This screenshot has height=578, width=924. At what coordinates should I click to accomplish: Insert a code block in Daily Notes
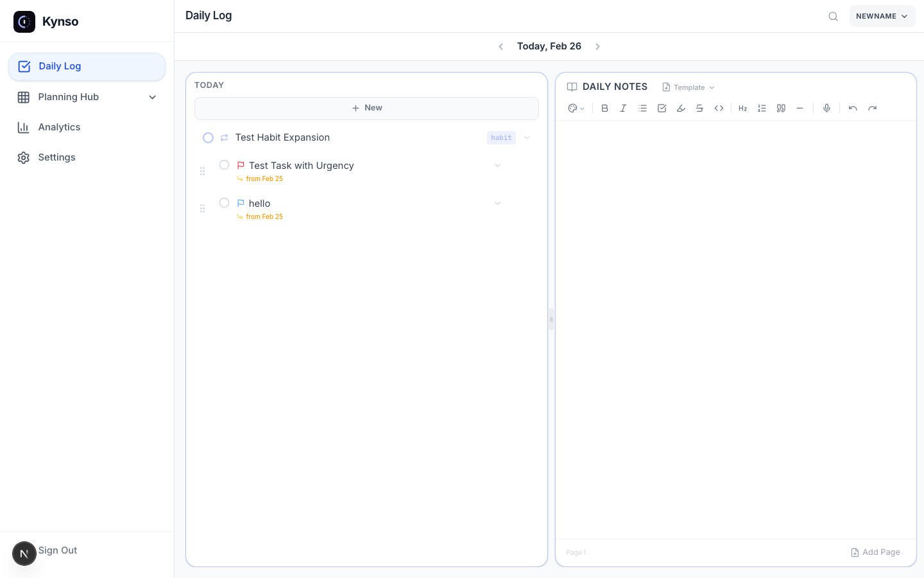coord(719,108)
